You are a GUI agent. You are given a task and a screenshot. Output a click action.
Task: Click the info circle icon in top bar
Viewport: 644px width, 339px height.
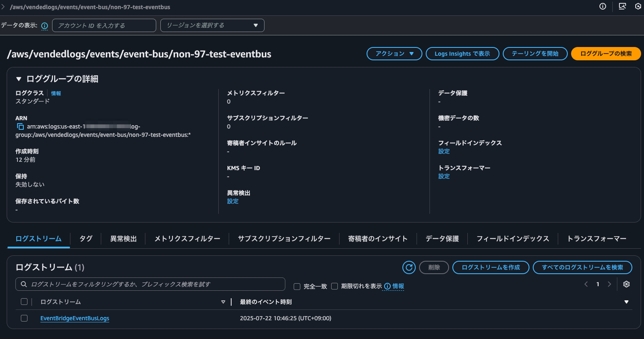(602, 6)
